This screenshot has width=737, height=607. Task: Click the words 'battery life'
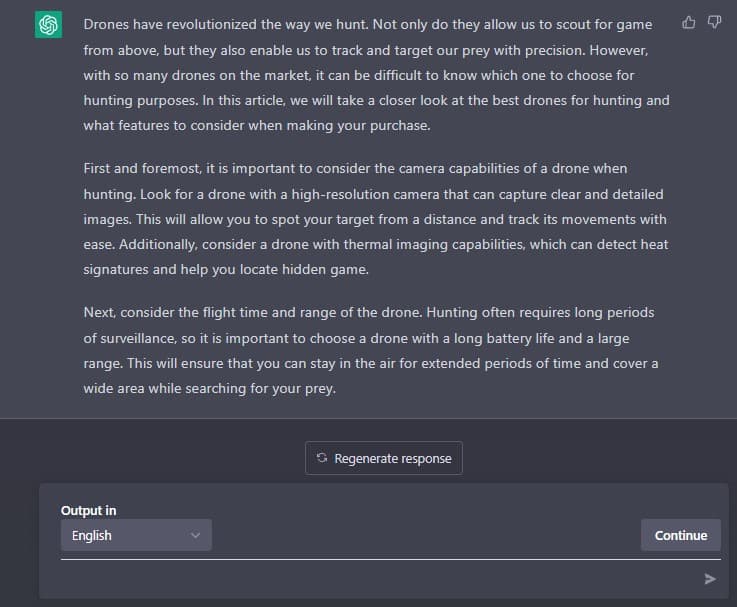(x=520, y=339)
